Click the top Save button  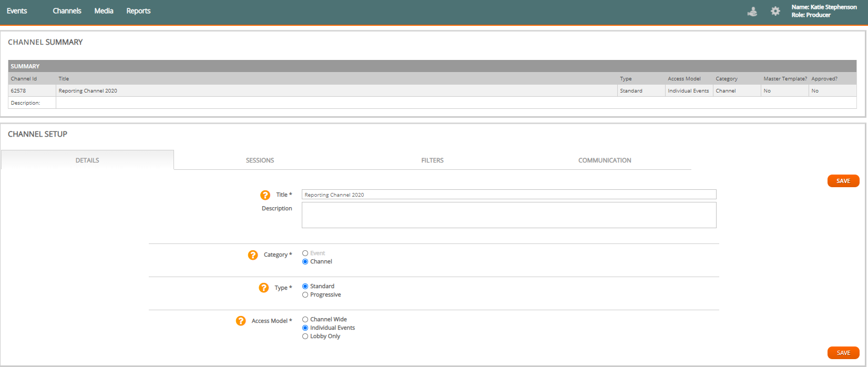(x=843, y=181)
